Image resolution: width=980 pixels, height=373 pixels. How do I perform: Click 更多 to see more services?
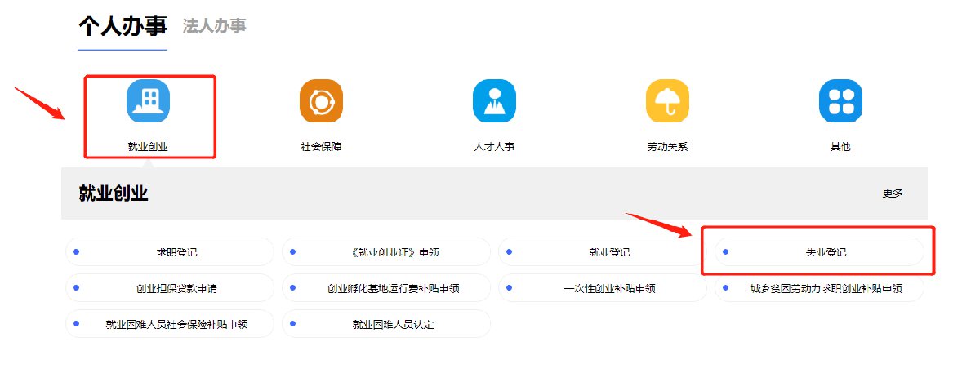pos(893,193)
